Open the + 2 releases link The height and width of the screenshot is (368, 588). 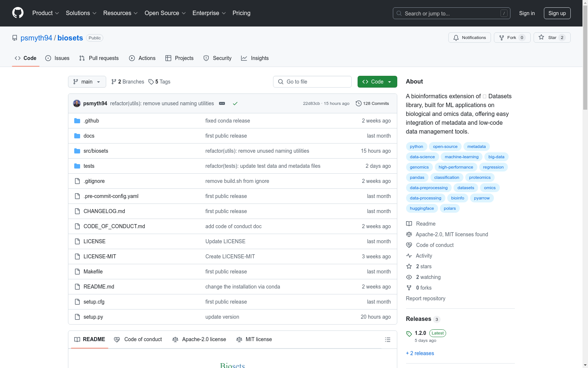click(x=420, y=353)
